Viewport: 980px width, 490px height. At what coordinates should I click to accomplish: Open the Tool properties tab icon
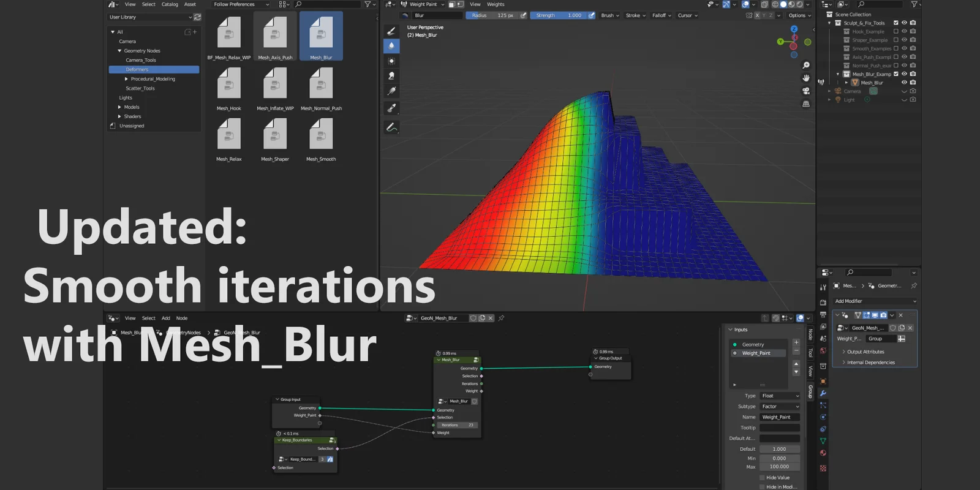[x=823, y=287]
